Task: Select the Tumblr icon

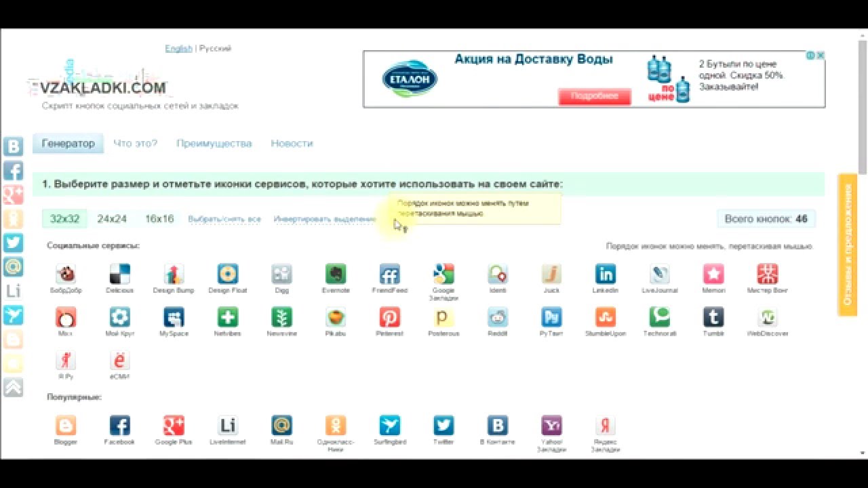Action: (x=713, y=317)
